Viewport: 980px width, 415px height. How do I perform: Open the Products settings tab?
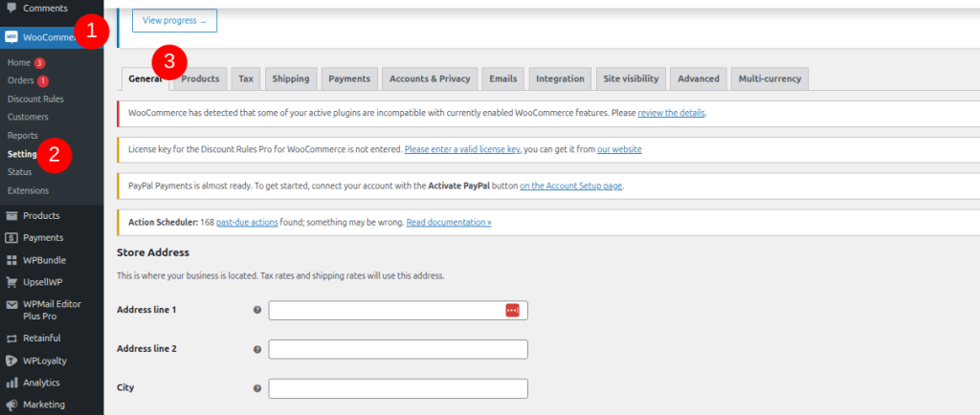click(x=200, y=78)
